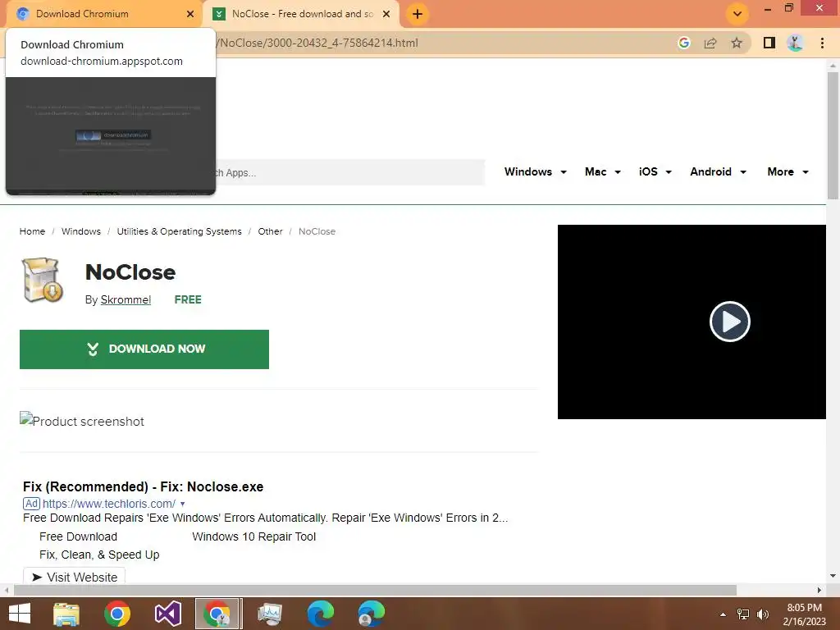Launch Google Chrome from the taskbar
Viewport: 840px width, 630px height.
[x=117, y=614]
